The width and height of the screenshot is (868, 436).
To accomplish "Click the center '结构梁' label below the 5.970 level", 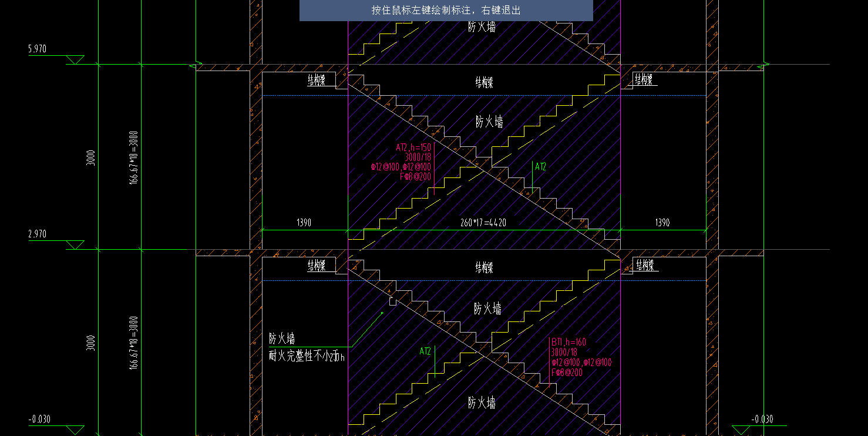I will (x=484, y=82).
